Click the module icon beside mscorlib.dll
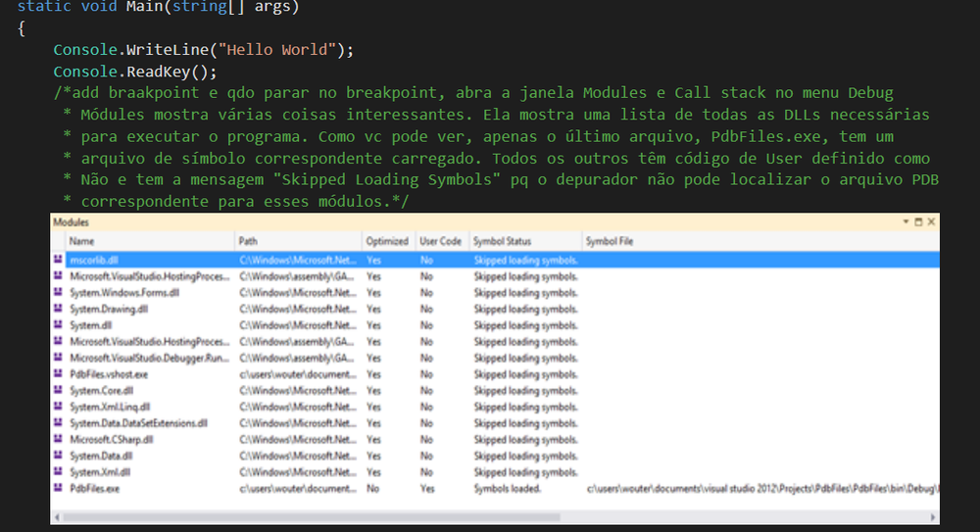Viewport: 980px width, 532px height. click(x=59, y=261)
